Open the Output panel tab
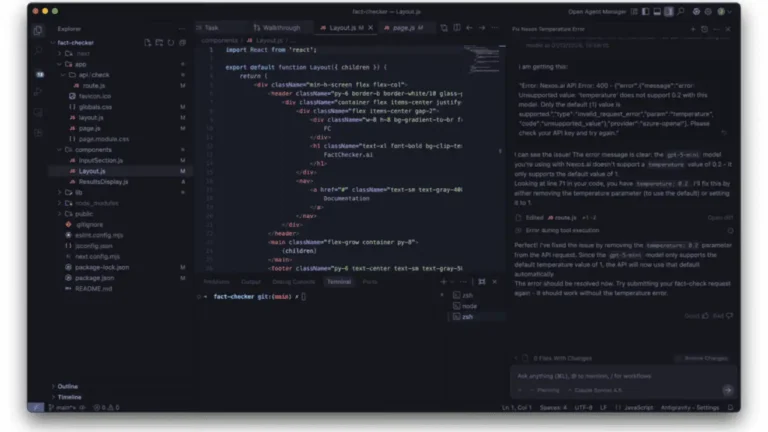 pyautogui.click(x=251, y=282)
